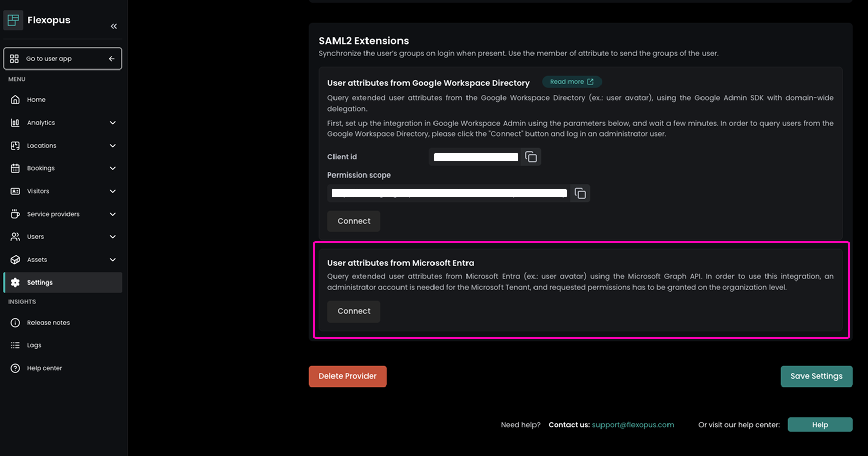
Task: Expand the Locations submenu arrow
Action: [113, 146]
